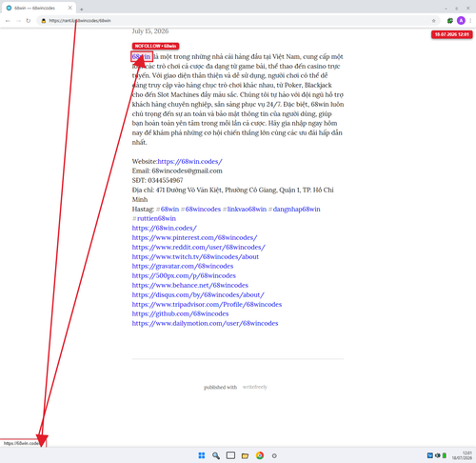Open the Windows Start menu
Screen dimensions: 476x463
click(x=202, y=455)
